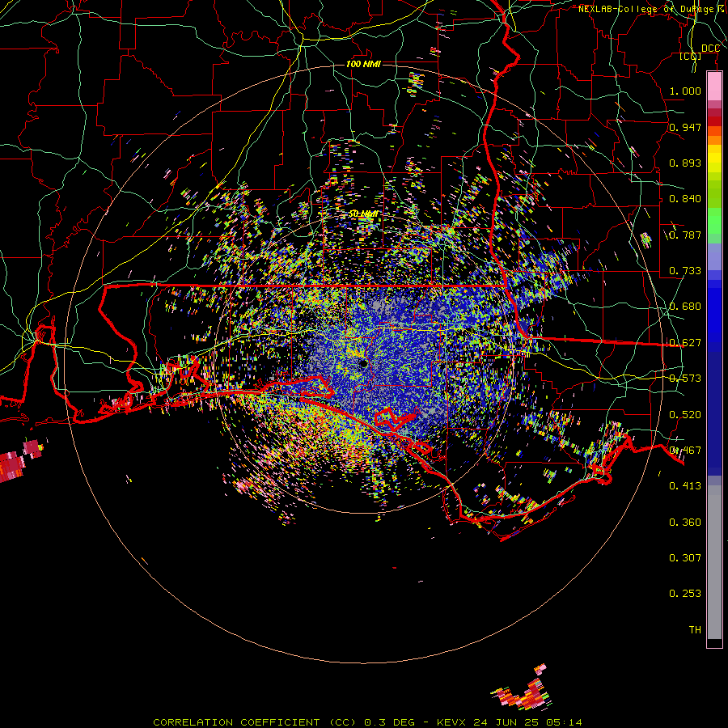Click the 0.413 legend value
The height and width of the screenshot is (728, 728).
pyautogui.click(x=685, y=486)
